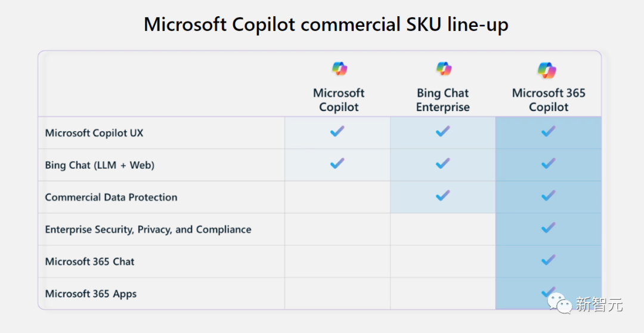Select the Microsoft Copilot column header text
644x333 pixels.
click(339, 100)
